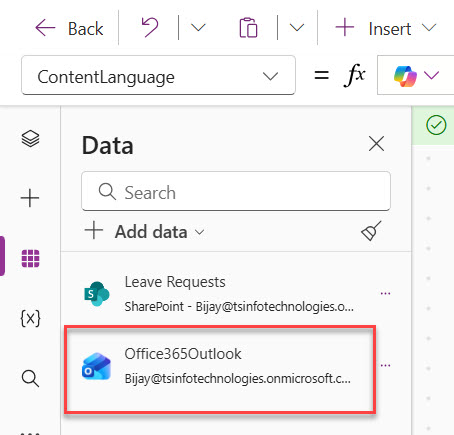The image size is (454, 435).
Task: Click the Paste clipboard icon
Action: pyautogui.click(x=248, y=28)
